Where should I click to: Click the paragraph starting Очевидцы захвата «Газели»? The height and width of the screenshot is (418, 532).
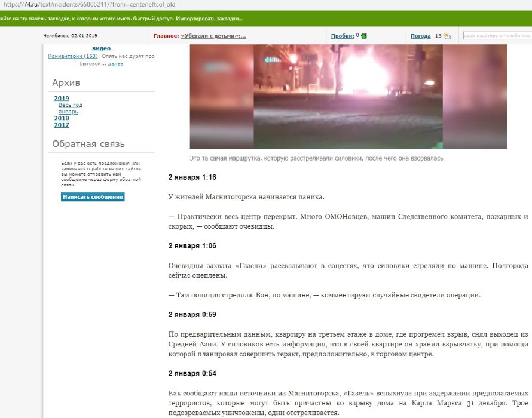(x=348, y=271)
